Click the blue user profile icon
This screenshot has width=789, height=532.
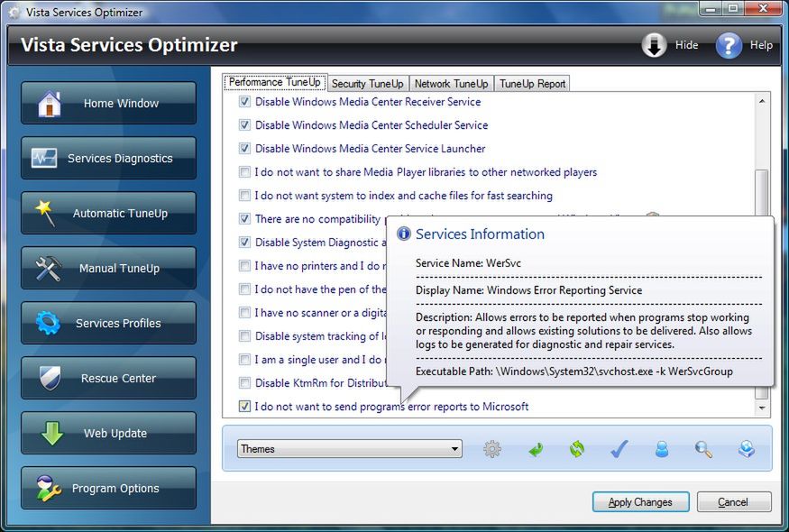point(662,448)
